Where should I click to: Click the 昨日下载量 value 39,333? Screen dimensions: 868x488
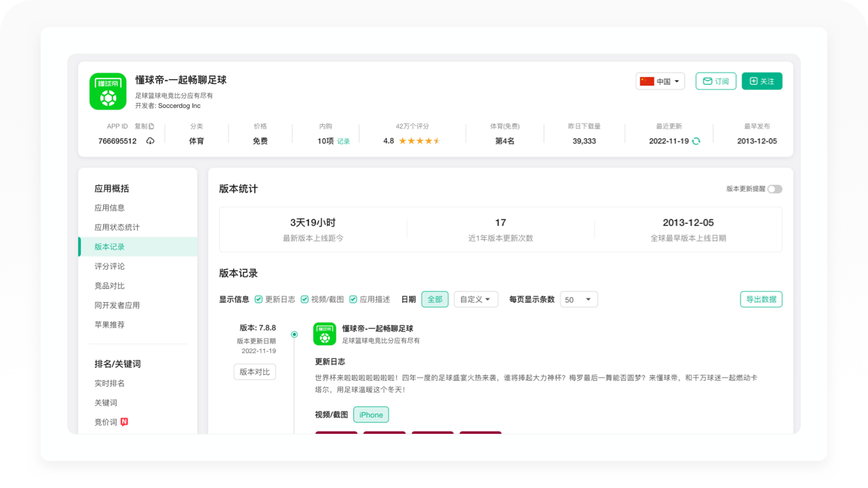pos(584,141)
